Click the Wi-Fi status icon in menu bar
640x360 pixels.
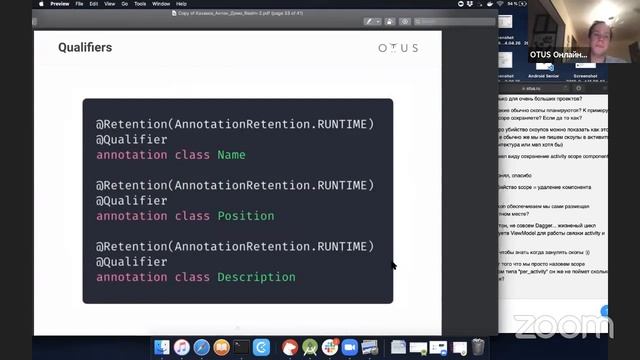tap(500, 4)
